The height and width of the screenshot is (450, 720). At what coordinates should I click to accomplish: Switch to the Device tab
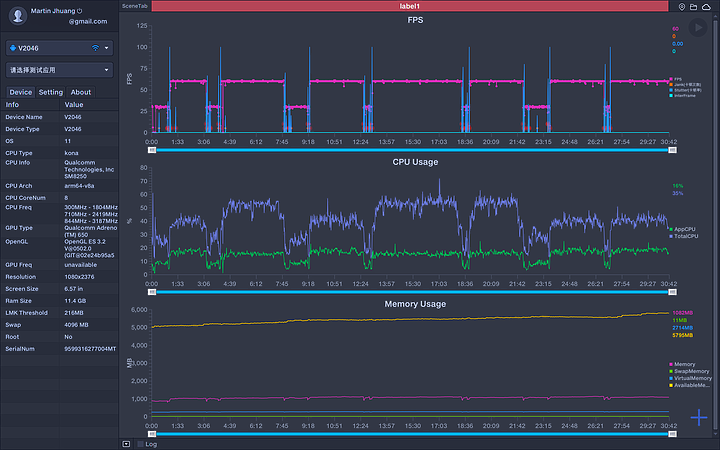tap(21, 92)
